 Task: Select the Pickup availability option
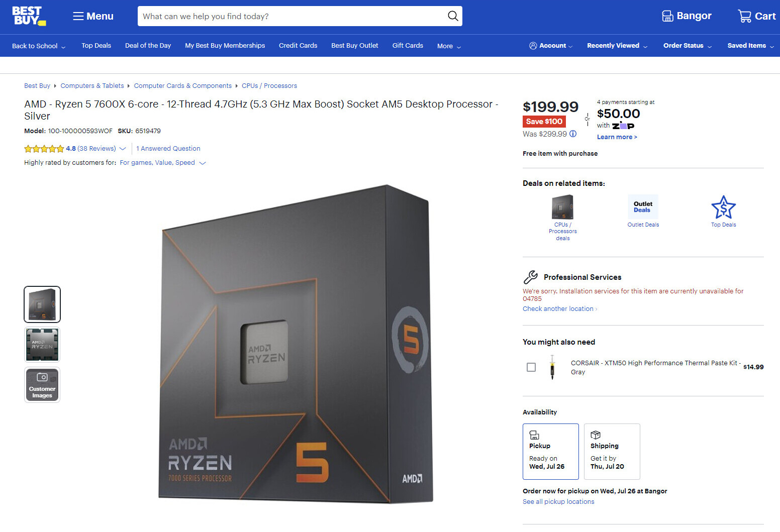click(551, 452)
